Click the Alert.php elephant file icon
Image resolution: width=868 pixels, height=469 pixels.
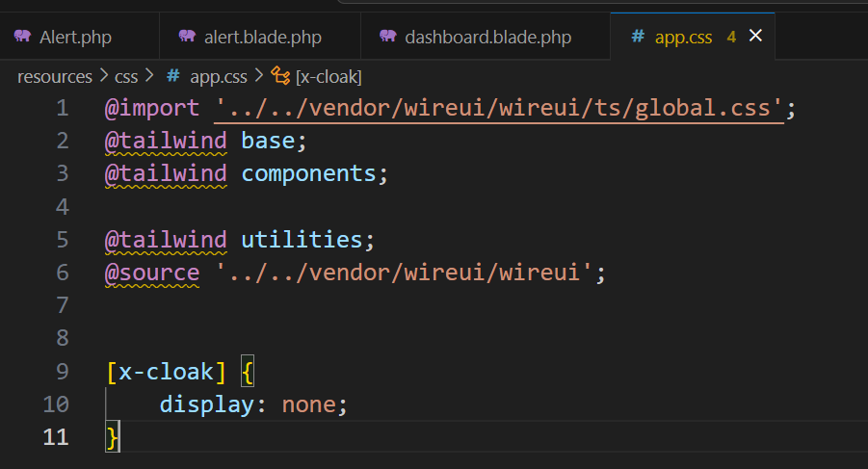pyautogui.click(x=22, y=37)
